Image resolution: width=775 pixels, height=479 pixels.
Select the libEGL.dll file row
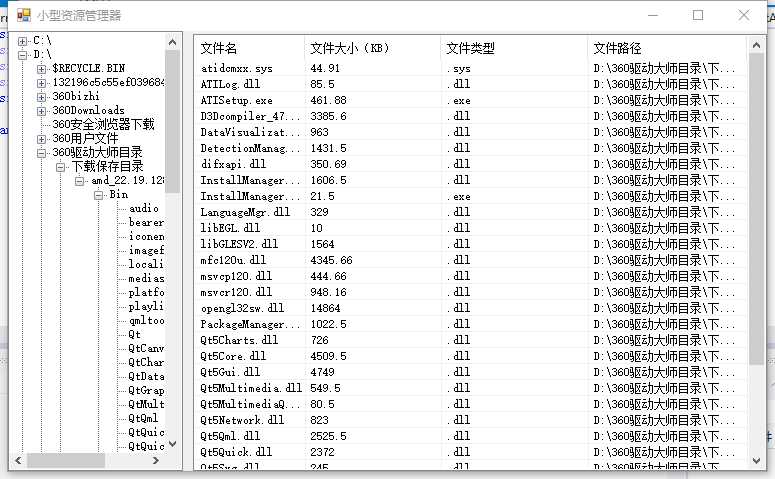[x=470, y=228]
